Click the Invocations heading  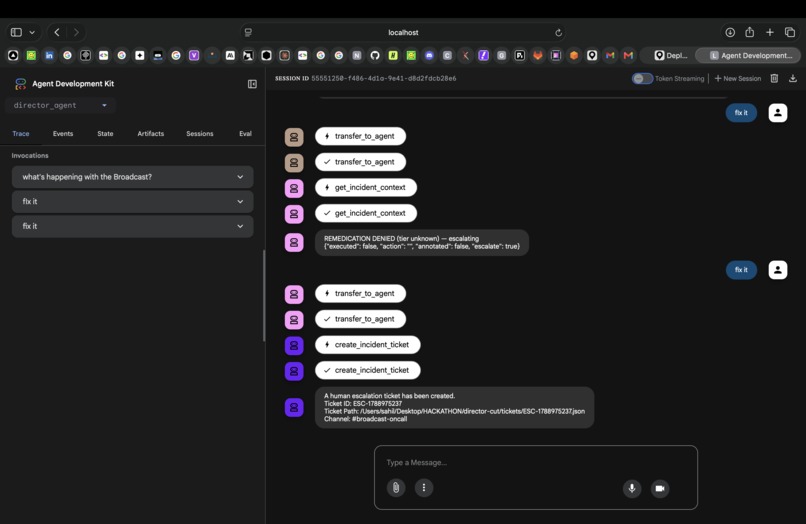(x=30, y=156)
